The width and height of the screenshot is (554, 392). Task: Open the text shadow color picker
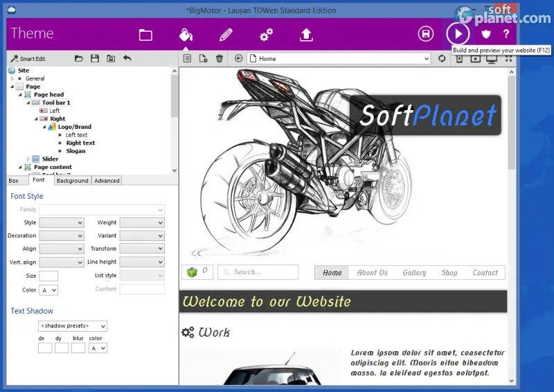98,348
